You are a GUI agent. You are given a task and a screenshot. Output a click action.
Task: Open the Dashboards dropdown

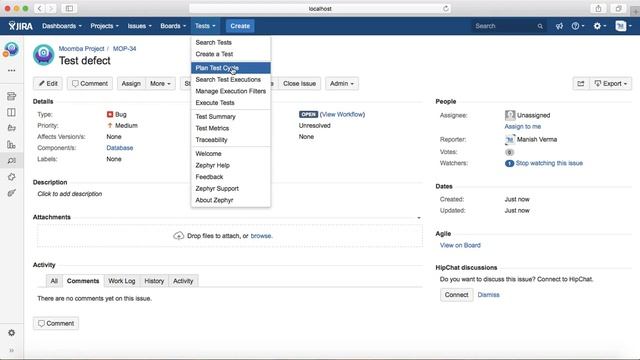pyautogui.click(x=62, y=26)
